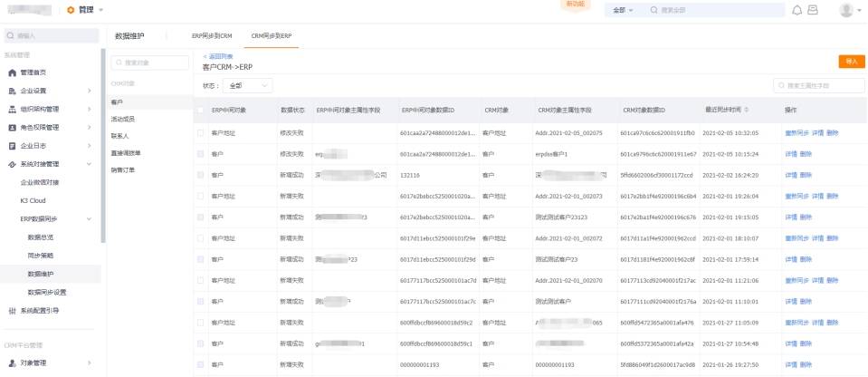Click magnifier icon in top global search
Screen dimensions: 868x377
coord(653,10)
